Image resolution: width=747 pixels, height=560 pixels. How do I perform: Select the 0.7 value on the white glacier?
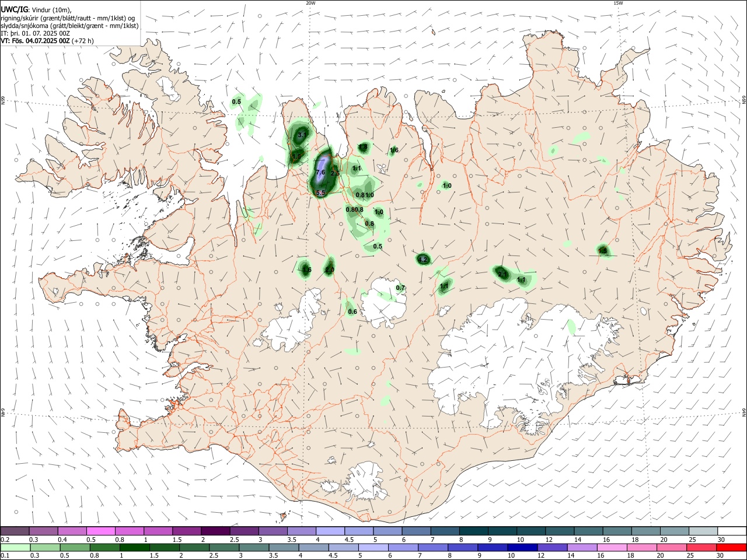(400, 288)
